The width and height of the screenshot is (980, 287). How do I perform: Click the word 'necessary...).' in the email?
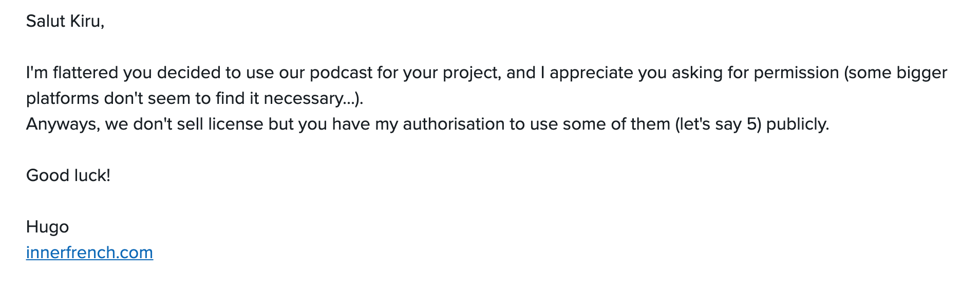tap(313, 98)
